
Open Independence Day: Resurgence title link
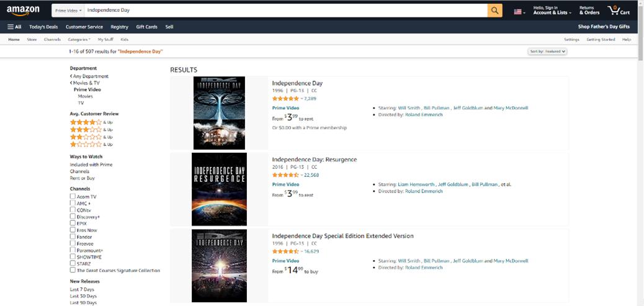315,160
